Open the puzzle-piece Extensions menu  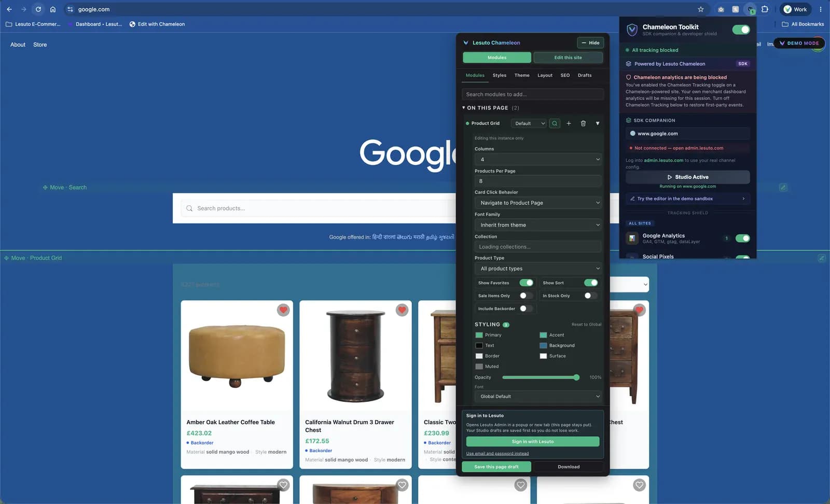(765, 9)
